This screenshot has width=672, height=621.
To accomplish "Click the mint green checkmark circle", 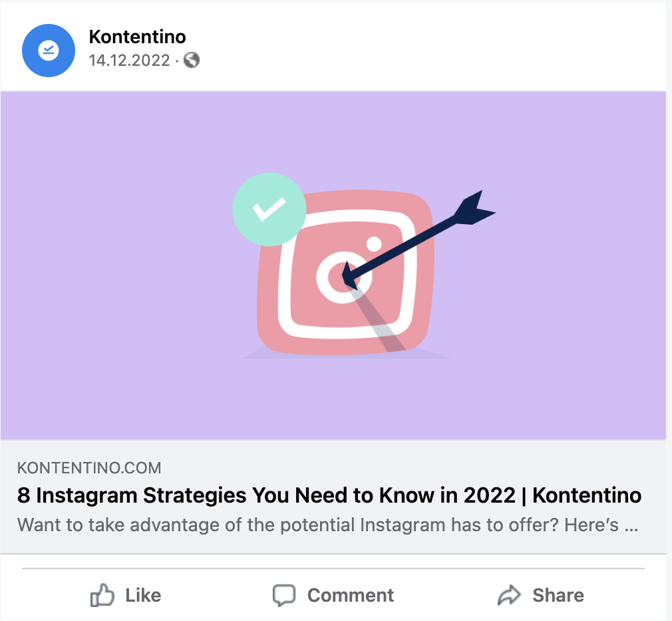I will point(269,209).
